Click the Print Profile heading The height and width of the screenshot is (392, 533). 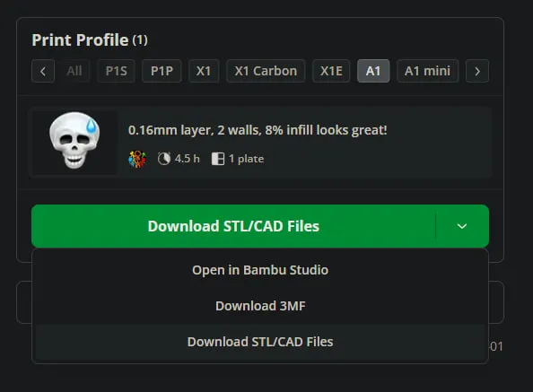tap(80, 40)
